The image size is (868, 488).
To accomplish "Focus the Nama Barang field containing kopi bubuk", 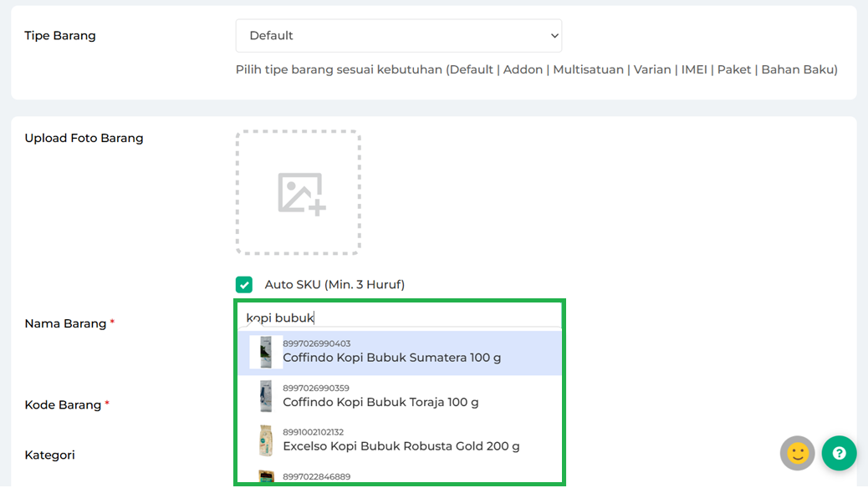I will pyautogui.click(x=401, y=318).
